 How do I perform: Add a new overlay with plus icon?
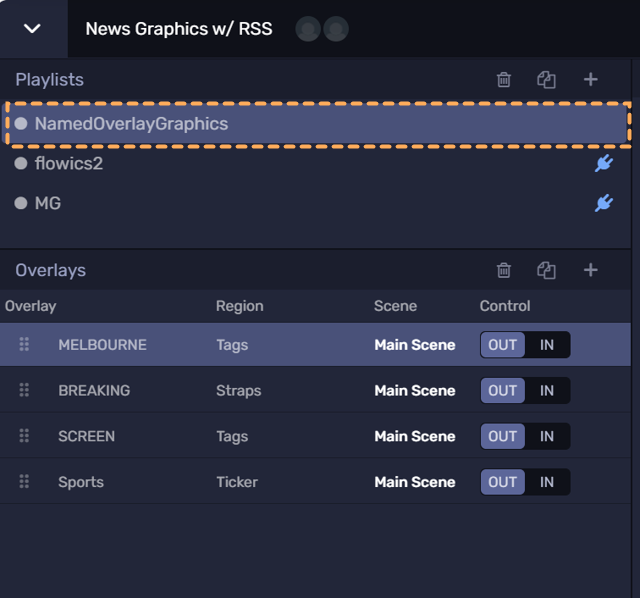591,270
